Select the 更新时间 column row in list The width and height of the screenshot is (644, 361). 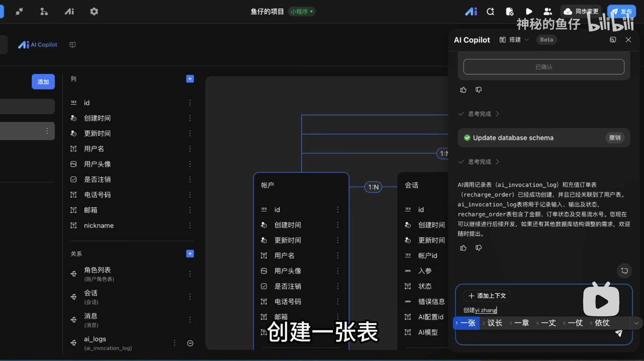coord(132,134)
